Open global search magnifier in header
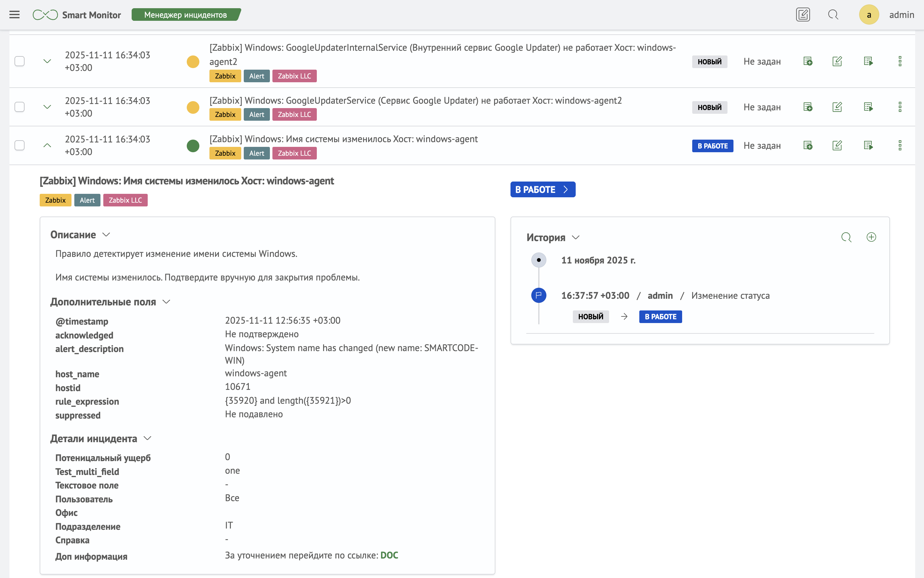Image resolution: width=924 pixels, height=578 pixels. point(833,15)
